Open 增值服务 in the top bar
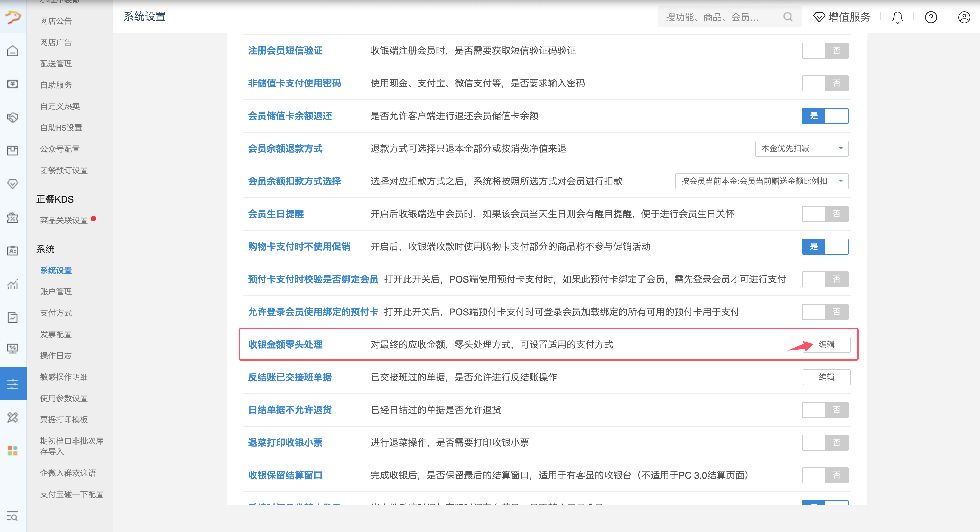980x532 pixels. 842,17
